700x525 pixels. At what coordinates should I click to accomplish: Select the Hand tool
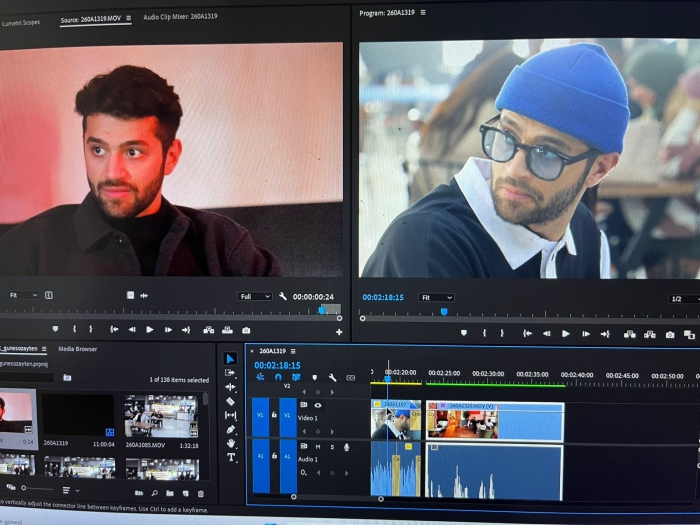[x=231, y=443]
